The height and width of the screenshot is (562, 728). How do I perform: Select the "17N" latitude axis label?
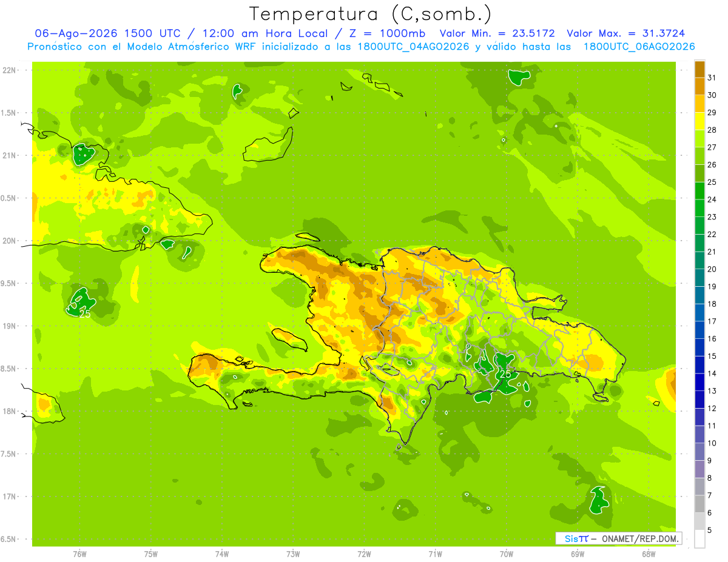pos(9,497)
